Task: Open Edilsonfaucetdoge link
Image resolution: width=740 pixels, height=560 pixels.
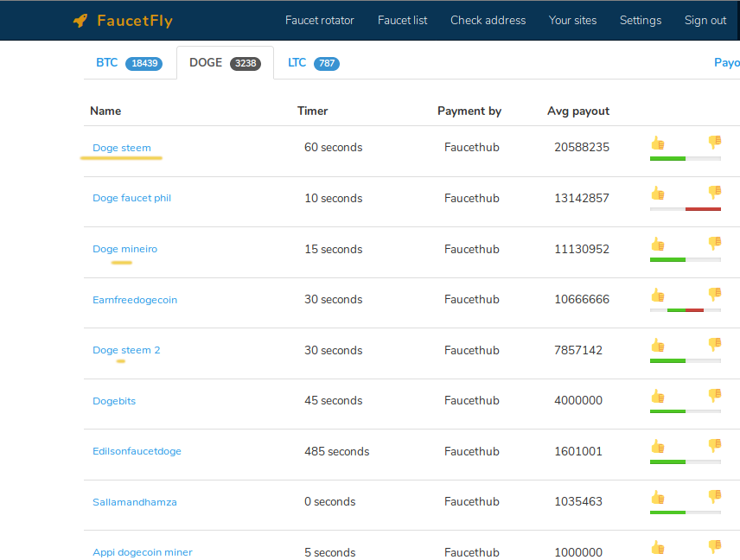Action: [137, 451]
